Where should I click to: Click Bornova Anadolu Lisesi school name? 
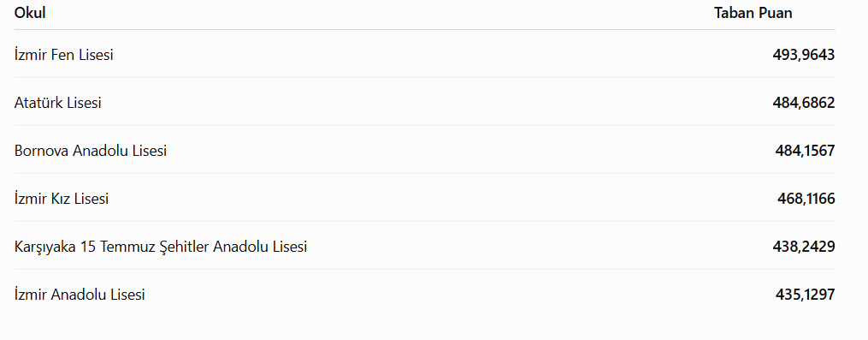91,151
